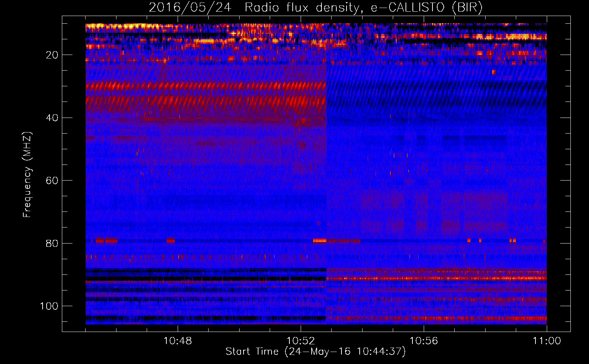The width and height of the screenshot is (589, 364).
Task: Click the 100 frequency tick label
Action: [x=49, y=306]
